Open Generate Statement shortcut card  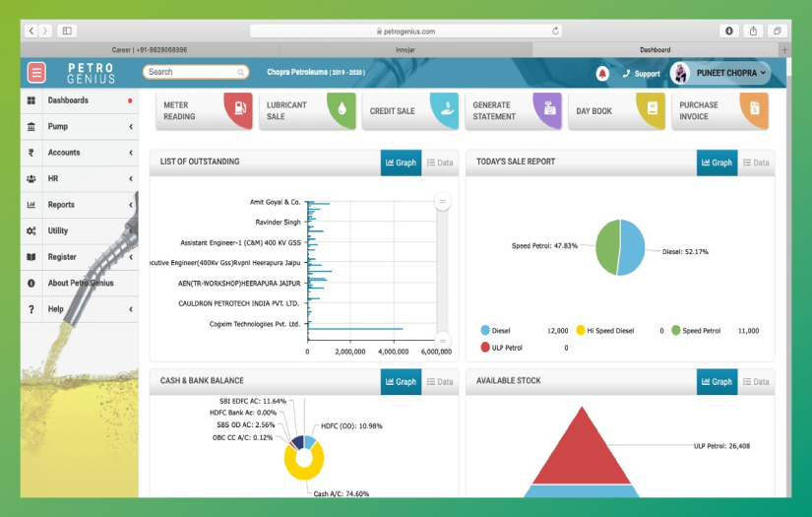coord(513,111)
